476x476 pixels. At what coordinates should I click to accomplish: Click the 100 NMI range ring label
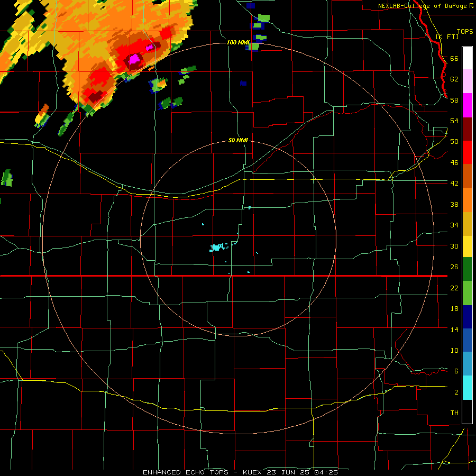239,42
